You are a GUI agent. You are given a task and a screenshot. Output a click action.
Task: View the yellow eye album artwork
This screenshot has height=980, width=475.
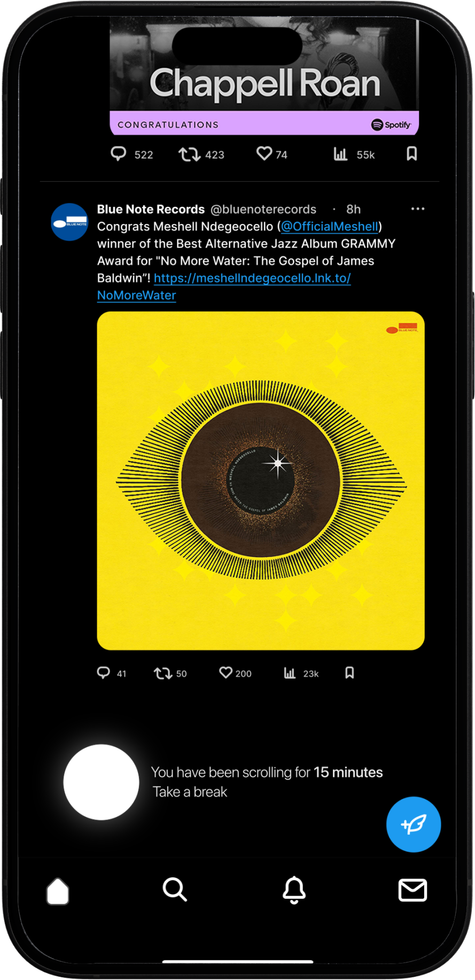(261, 481)
